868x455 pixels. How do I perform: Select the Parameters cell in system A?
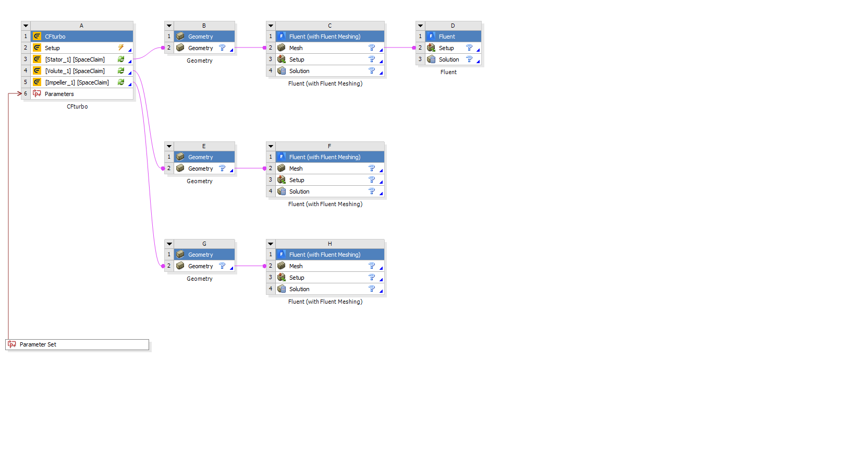point(59,94)
